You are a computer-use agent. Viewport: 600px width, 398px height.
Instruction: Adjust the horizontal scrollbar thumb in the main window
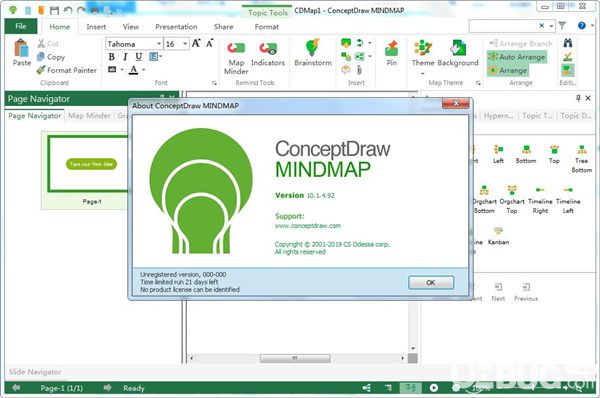pos(295,358)
